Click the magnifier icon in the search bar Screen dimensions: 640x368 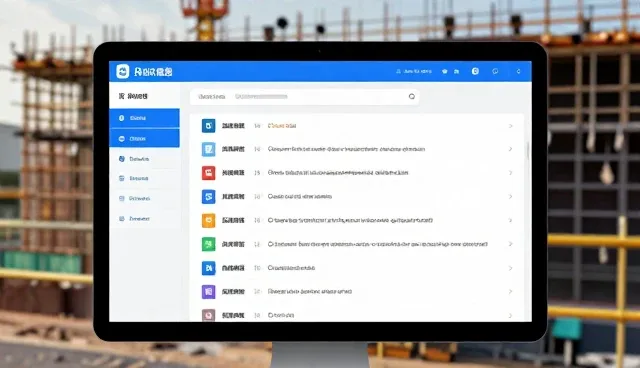pyautogui.click(x=411, y=97)
